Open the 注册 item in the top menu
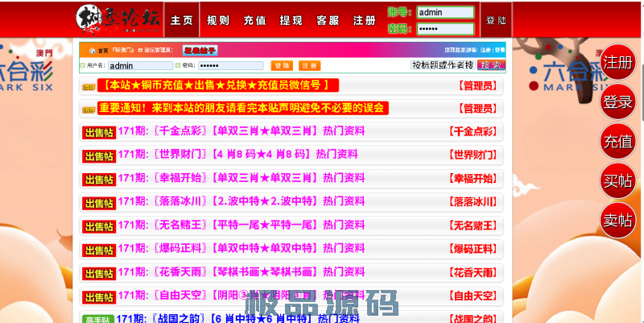Image resolution: width=644 pixels, height=323 pixels. point(365,21)
